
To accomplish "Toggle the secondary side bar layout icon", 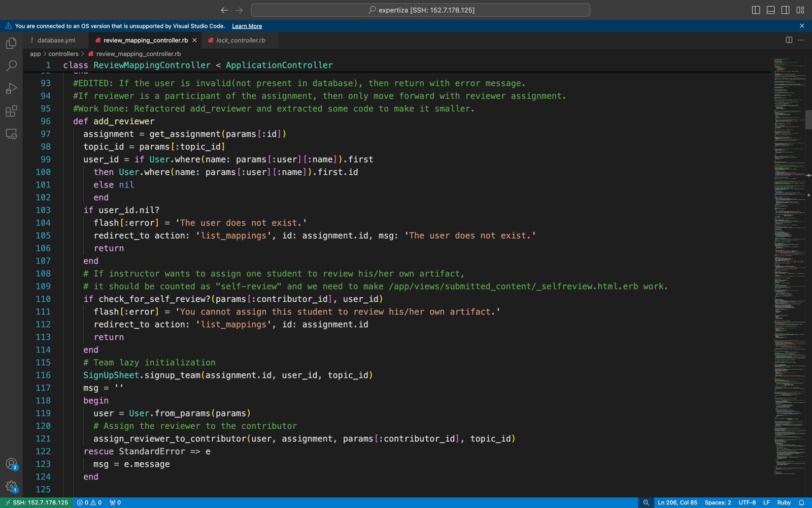I will click(x=786, y=10).
